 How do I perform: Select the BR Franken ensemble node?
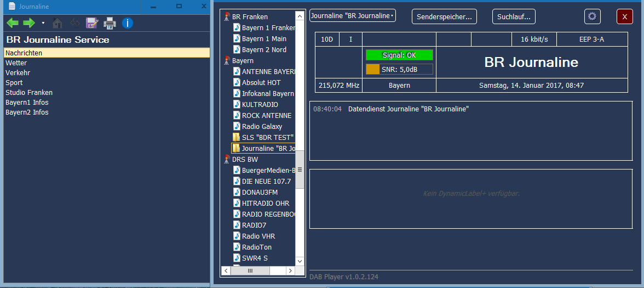point(249,17)
